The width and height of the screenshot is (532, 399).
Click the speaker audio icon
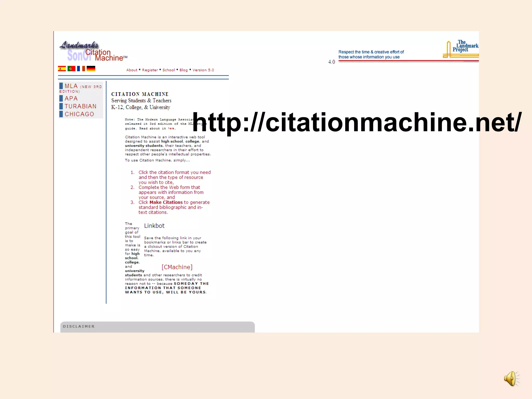[512, 379]
